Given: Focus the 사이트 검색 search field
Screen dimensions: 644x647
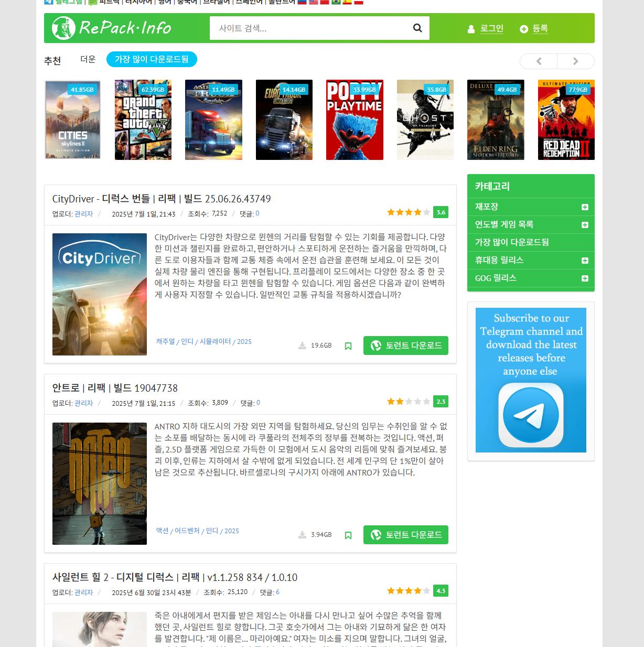Looking at the screenshot, I should point(308,28).
